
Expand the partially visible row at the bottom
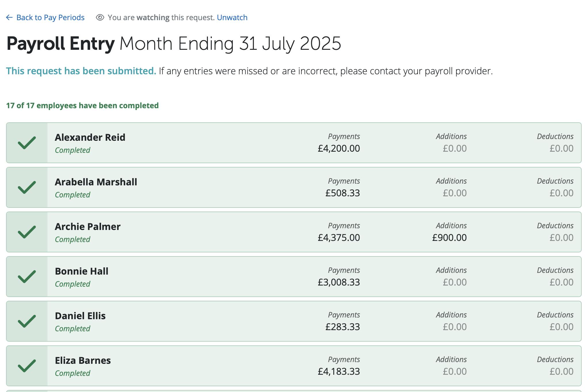[293, 391]
